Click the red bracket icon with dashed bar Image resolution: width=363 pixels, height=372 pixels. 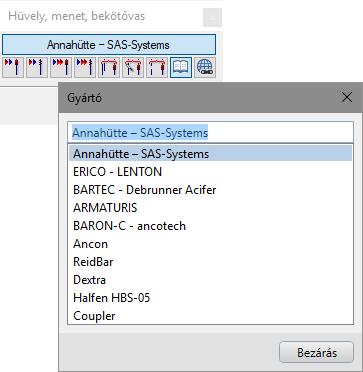(157, 68)
